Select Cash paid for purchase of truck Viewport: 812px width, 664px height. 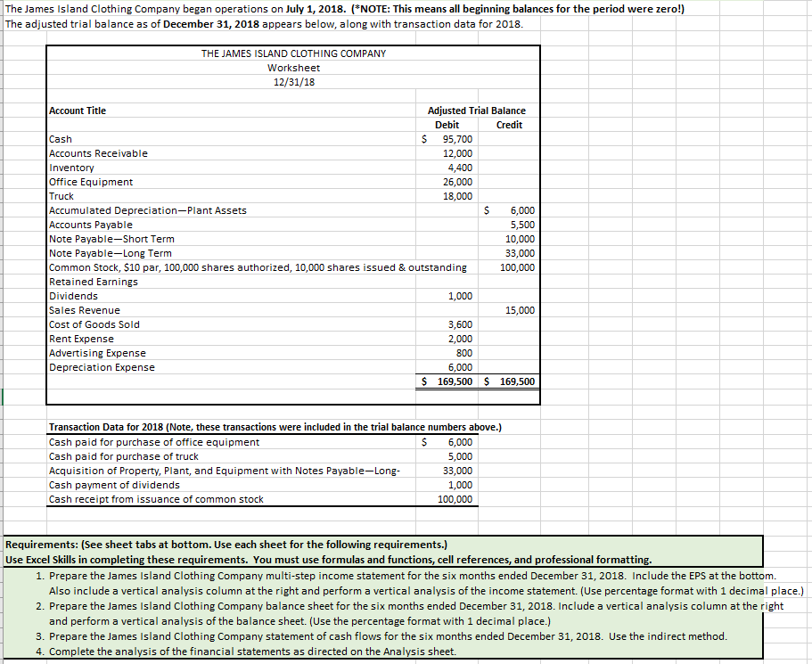[123, 456]
